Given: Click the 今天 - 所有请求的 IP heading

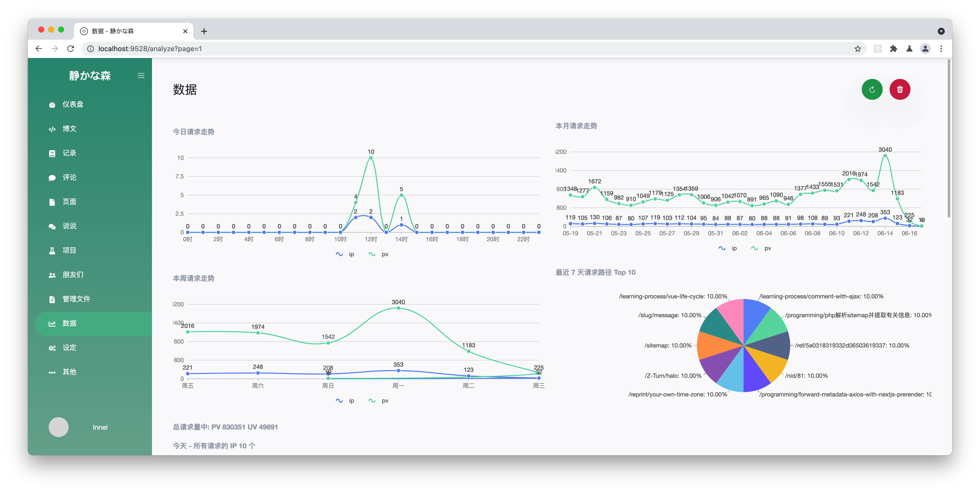Looking at the screenshot, I should [x=214, y=446].
